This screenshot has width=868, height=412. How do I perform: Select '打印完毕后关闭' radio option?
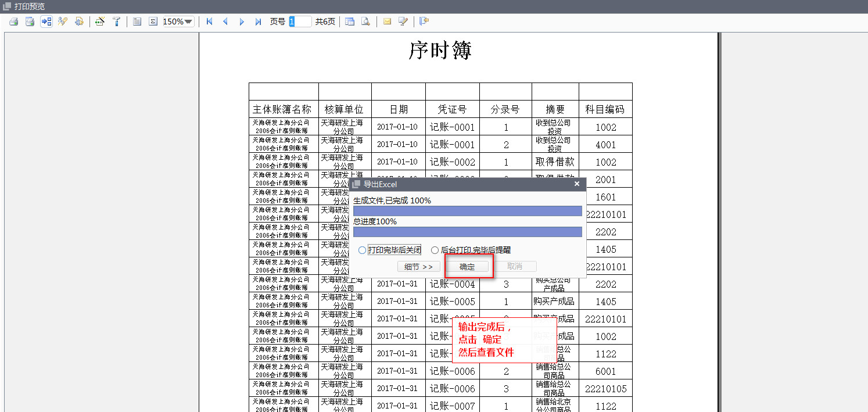(362, 250)
